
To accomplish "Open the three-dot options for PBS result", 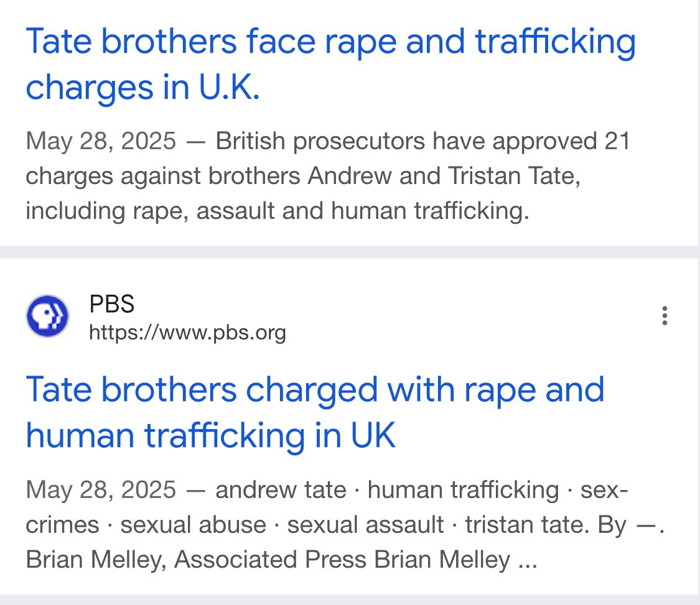I will click(x=665, y=316).
